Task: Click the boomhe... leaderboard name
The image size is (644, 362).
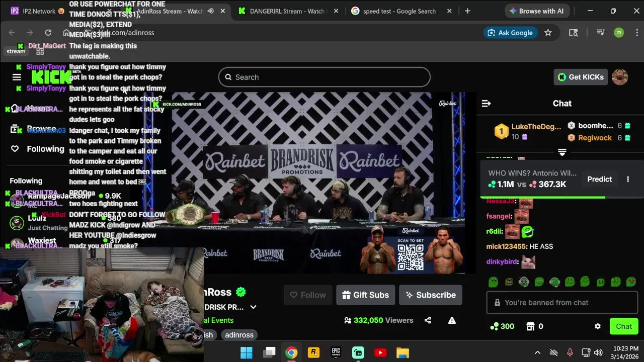Action: tap(596, 126)
